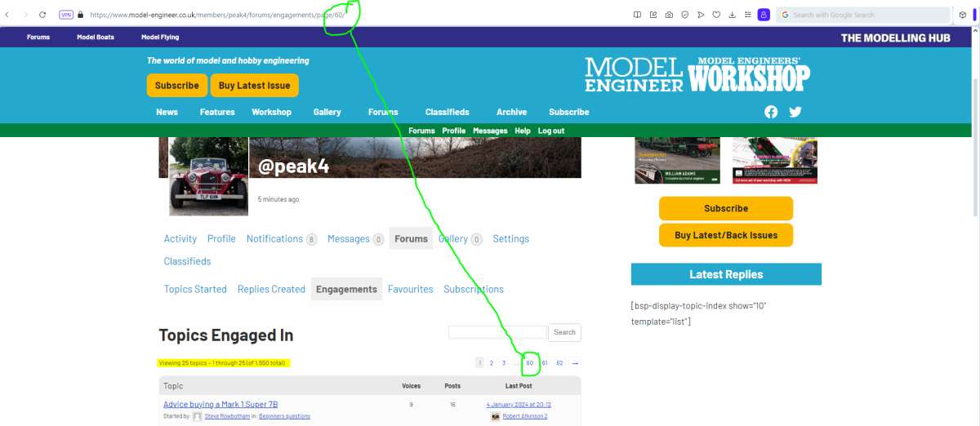The image size is (980, 426).
Task: Take a snapshot with the camera icon
Action: 669,15
